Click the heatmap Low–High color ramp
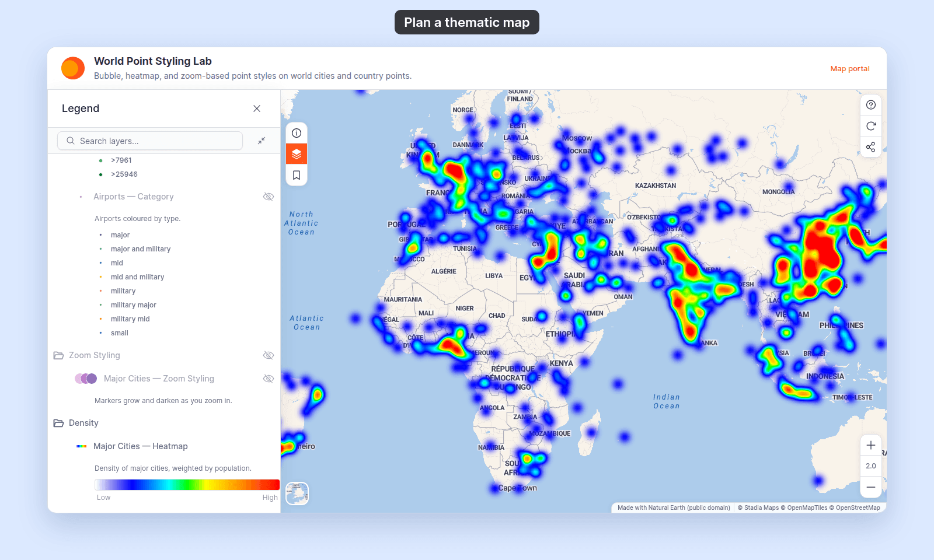934x560 pixels. (x=187, y=485)
